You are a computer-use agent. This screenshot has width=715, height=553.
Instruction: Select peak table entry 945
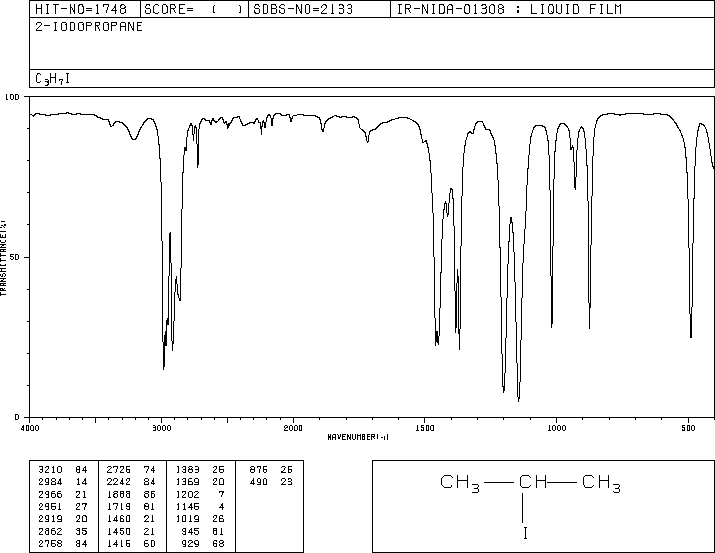190,531
